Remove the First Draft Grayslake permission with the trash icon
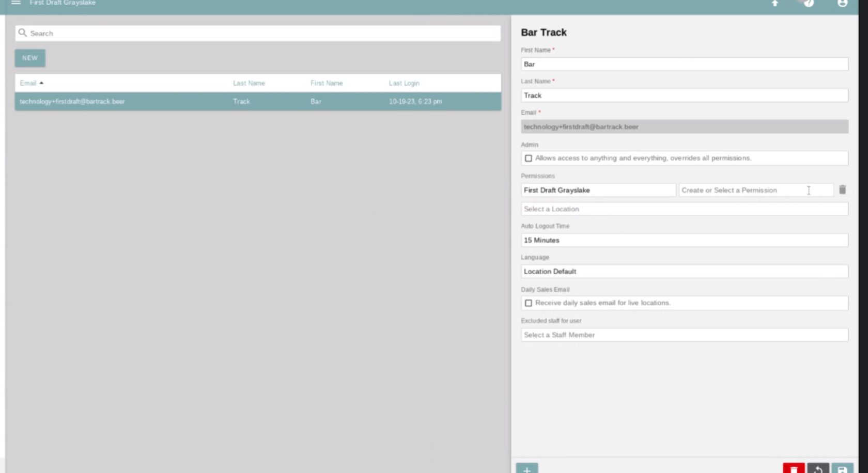The image size is (868, 473). click(x=842, y=190)
